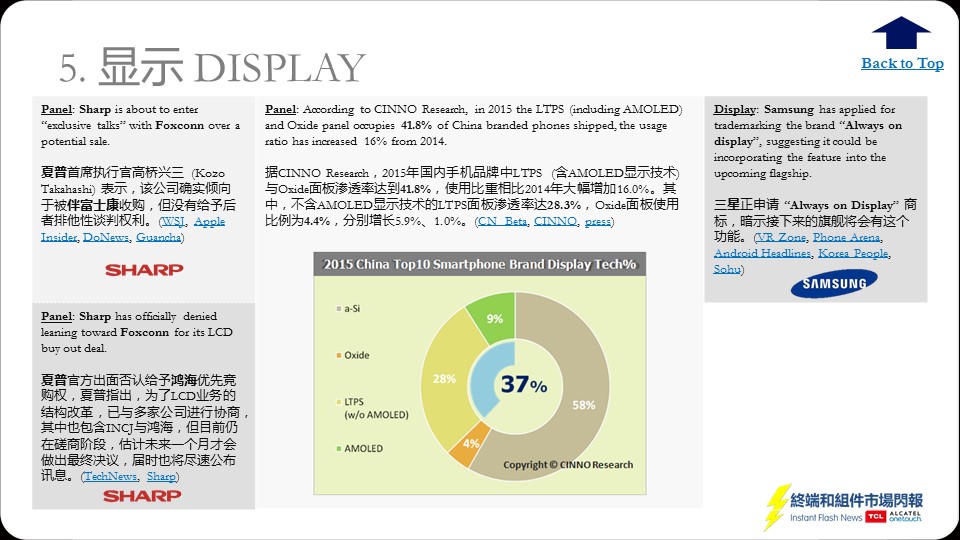Viewport: 960px width, 540px height.
Task: Click the 28% LTPS donut segment
Action: (x=444, y=379)
